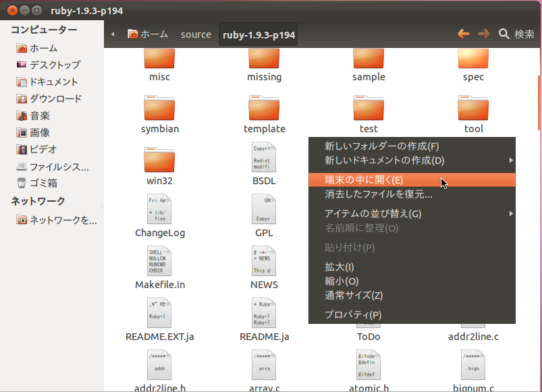Select the README.ja file icon
Screen dimensions: 542x392
pos(264,313)
